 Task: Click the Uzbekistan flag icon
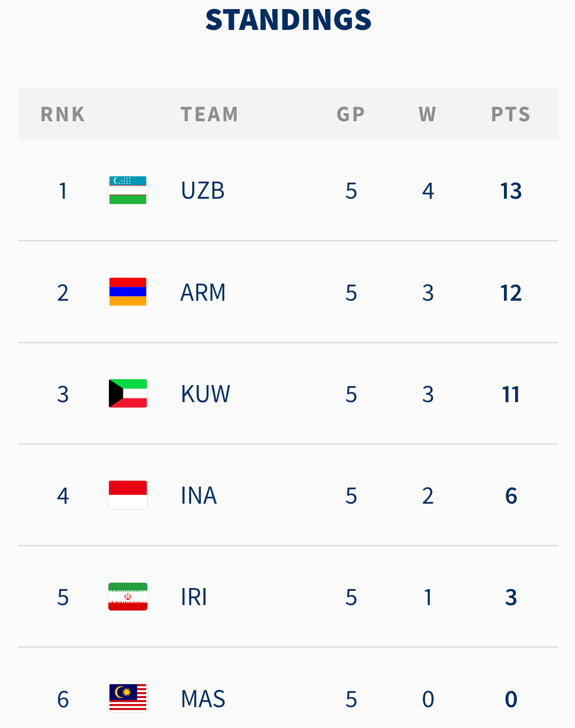(128, 190)
